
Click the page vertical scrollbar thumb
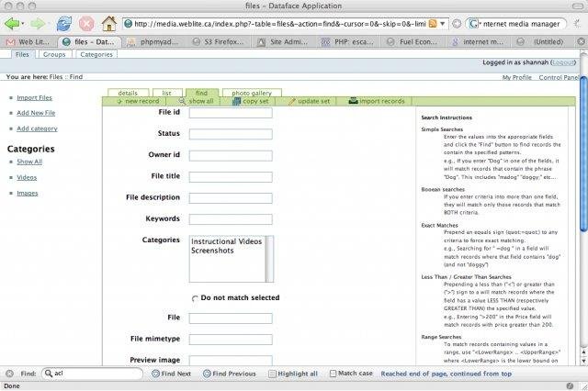pos(583,152)
